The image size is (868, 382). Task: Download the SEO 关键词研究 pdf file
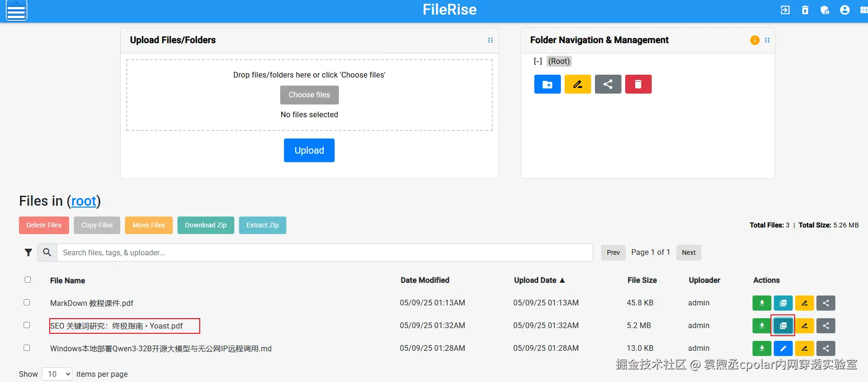tap(762, 326)
